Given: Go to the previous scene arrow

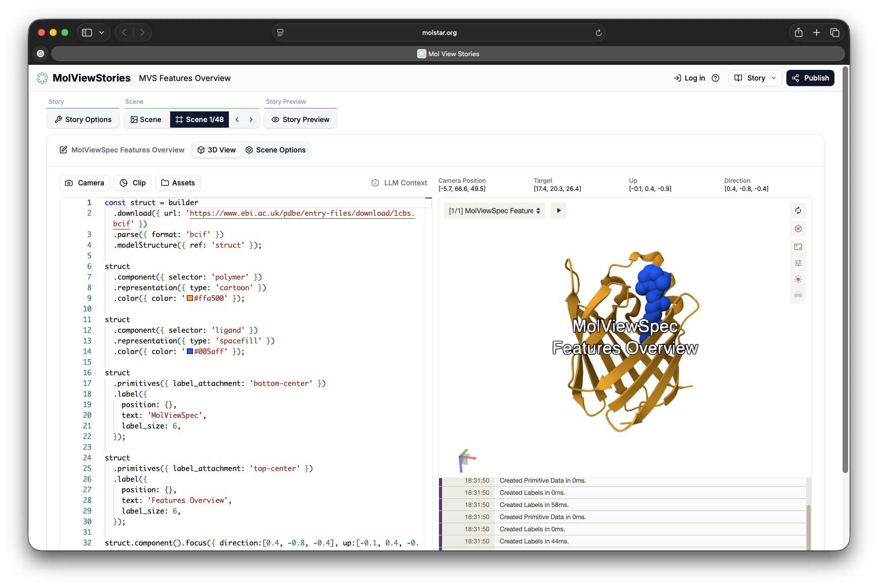Looking at the screenshot, I should pyautogui.click(x=237, y=120).
